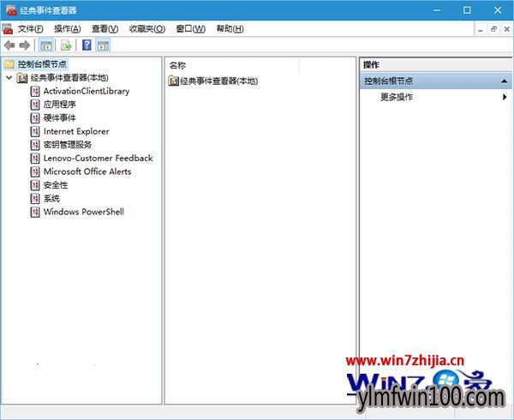Click the app icon in the title bar

pyautogui.click(x=11, y=10)
